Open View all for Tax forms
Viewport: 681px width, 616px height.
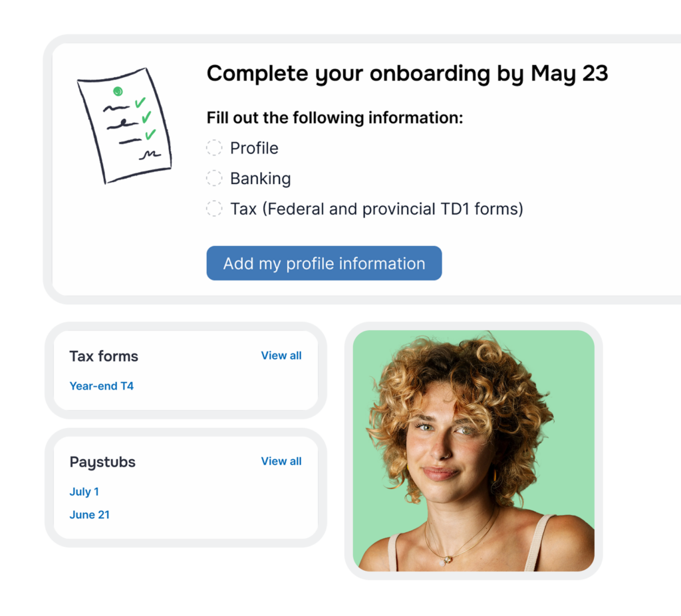tap(281, 356)
